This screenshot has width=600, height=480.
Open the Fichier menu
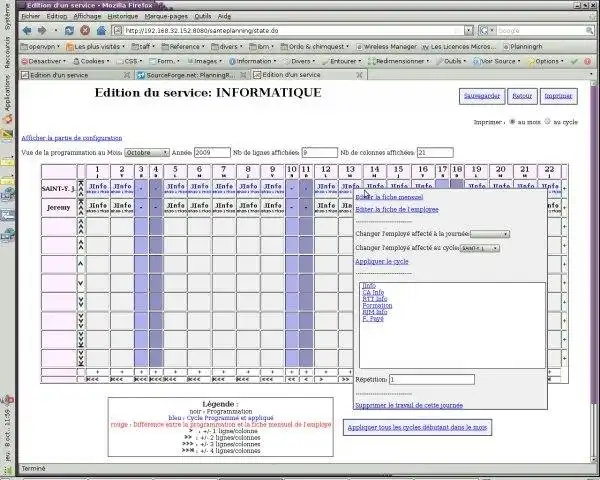pyautogui.click(x=31, y=16)
